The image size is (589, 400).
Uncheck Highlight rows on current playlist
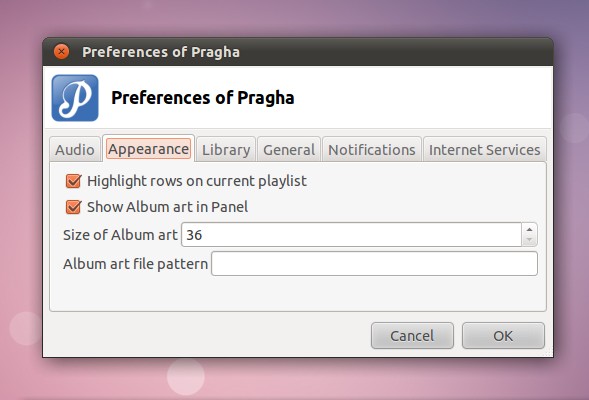pyautogui.click(x=73, y=181)
